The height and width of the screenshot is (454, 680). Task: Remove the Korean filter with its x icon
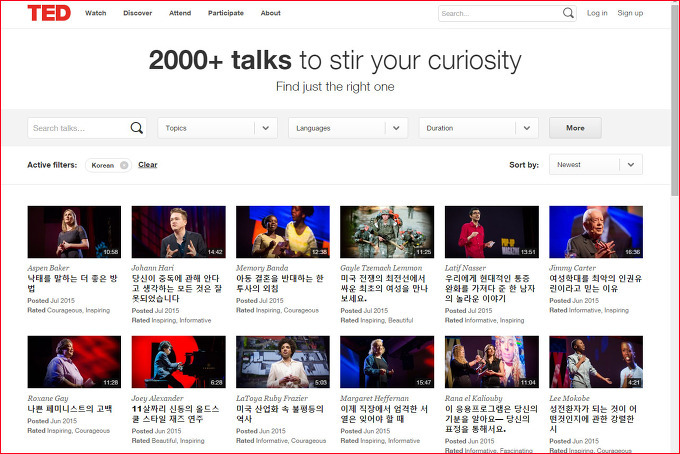[124, 165]
